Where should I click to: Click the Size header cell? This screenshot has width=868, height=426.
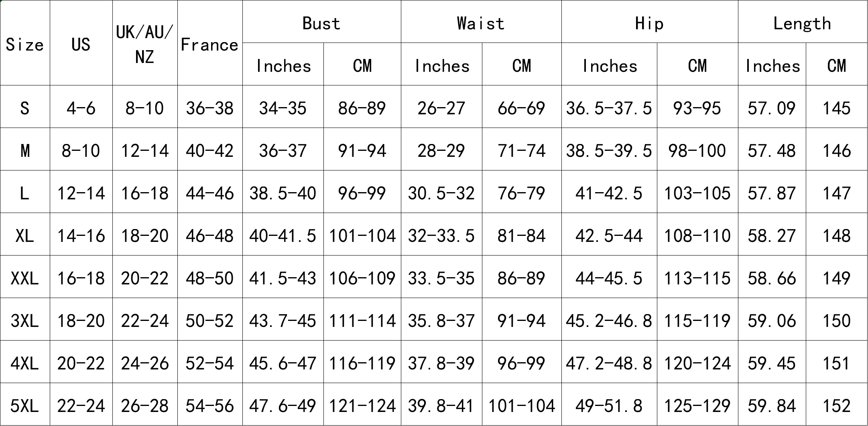point(25,45)
